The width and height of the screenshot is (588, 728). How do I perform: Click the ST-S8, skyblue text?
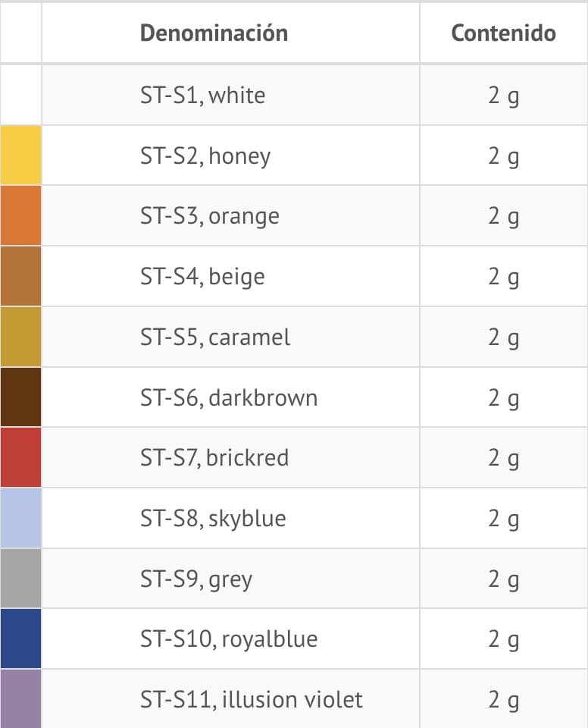213,519
